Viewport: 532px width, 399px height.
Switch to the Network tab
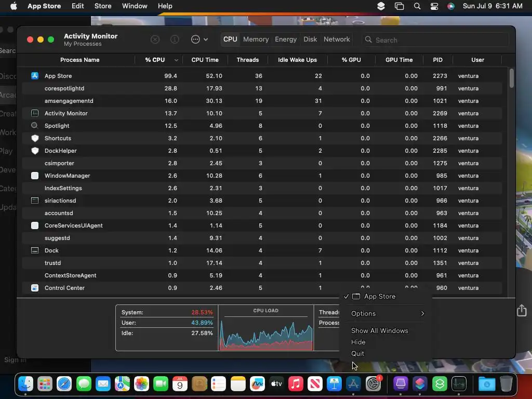coord(337,39)
